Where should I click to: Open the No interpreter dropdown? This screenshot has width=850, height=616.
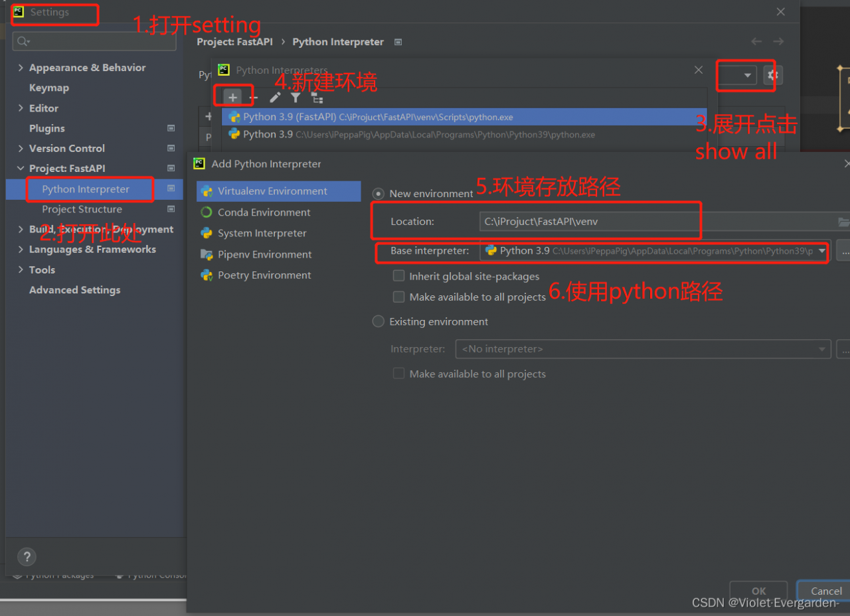643,348
